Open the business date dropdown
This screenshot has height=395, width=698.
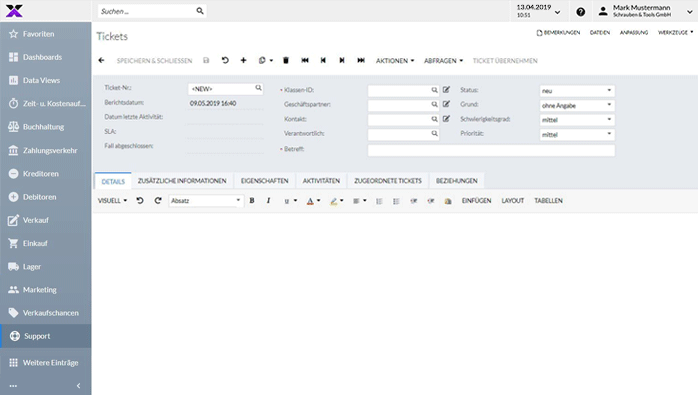coord(539,11)
